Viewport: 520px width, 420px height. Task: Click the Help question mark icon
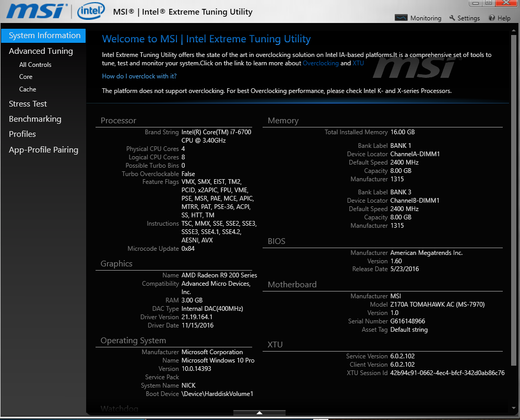pyautogui.click(x=491, y=18)
